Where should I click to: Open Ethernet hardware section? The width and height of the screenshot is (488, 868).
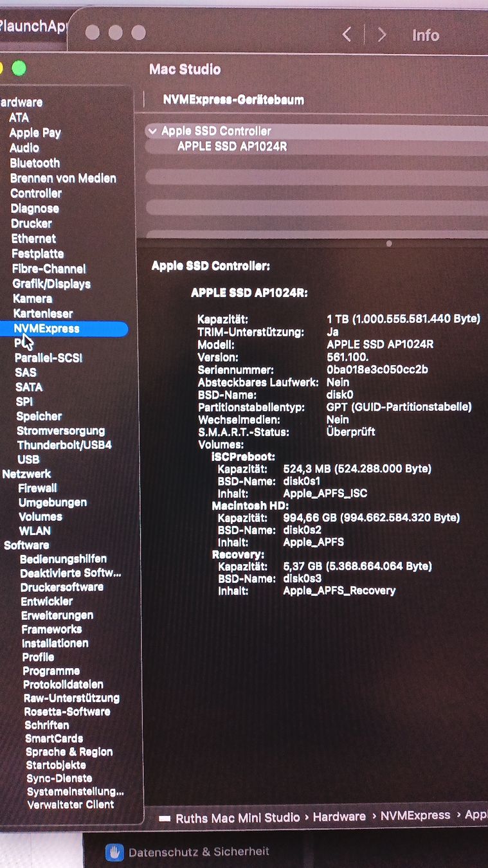coord(33,239)
